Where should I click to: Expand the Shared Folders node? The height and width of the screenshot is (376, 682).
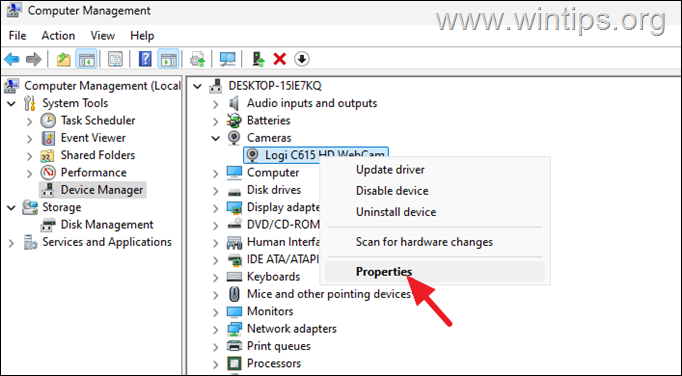point(30,156)
